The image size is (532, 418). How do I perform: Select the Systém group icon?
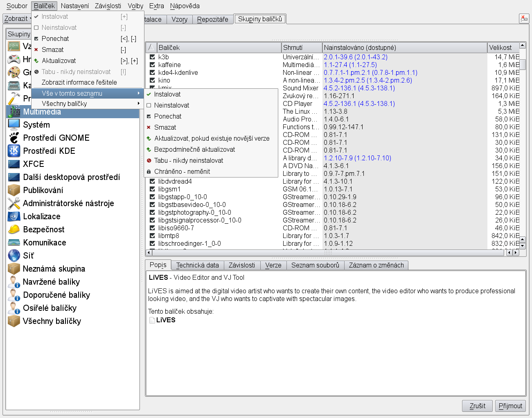coord(14,125)
